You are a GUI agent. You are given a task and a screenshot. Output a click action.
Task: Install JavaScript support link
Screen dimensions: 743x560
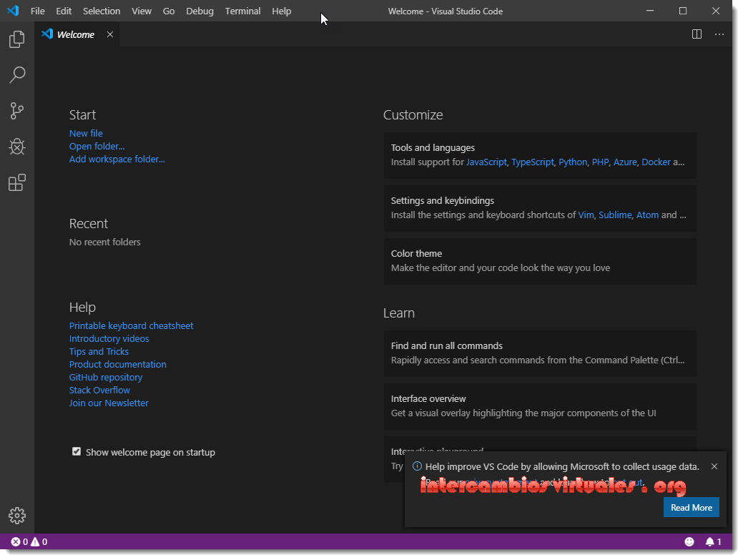[486, 162]
